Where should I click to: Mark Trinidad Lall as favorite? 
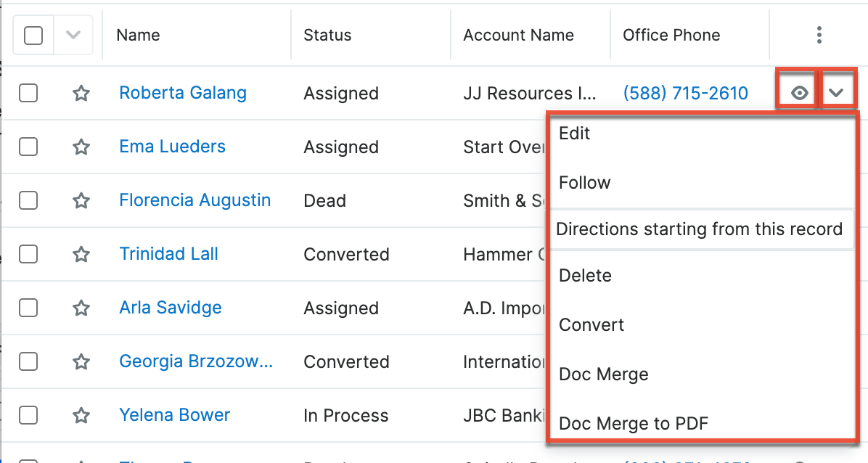(81, 254)
